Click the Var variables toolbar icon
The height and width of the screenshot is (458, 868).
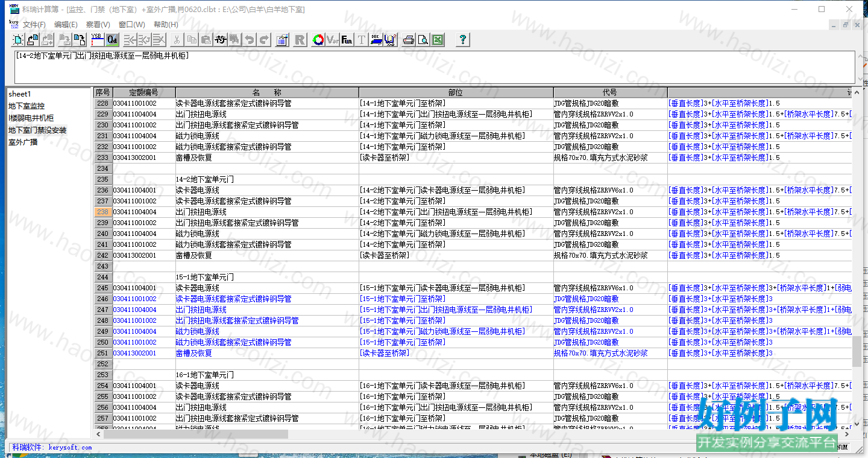click(332, 40)
